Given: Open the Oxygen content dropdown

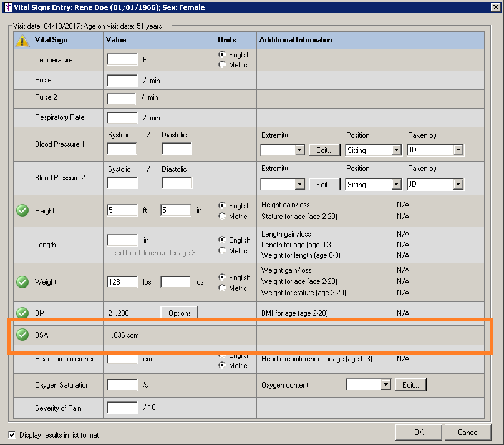Looking at the screenshot, I should 385,385.
